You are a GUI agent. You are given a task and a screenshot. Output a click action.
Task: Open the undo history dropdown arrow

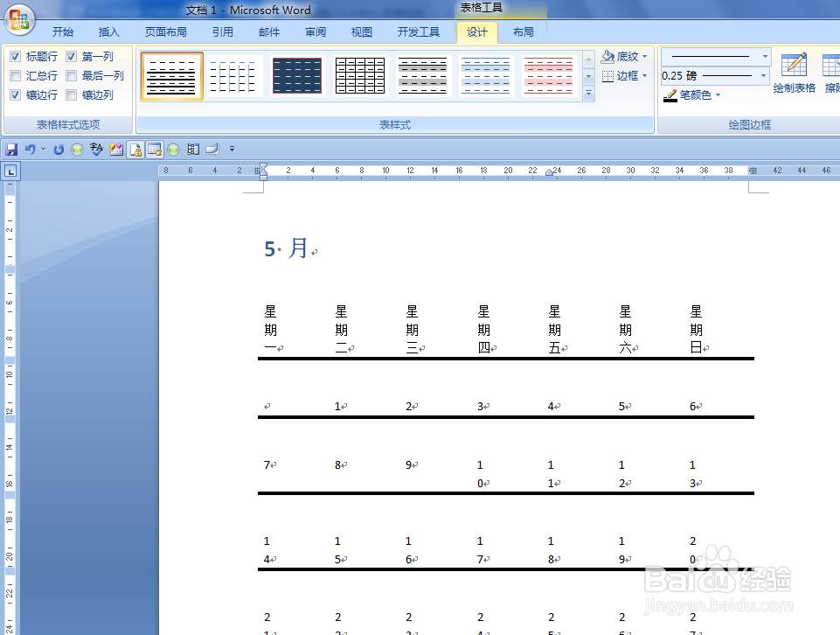point(43,150)
